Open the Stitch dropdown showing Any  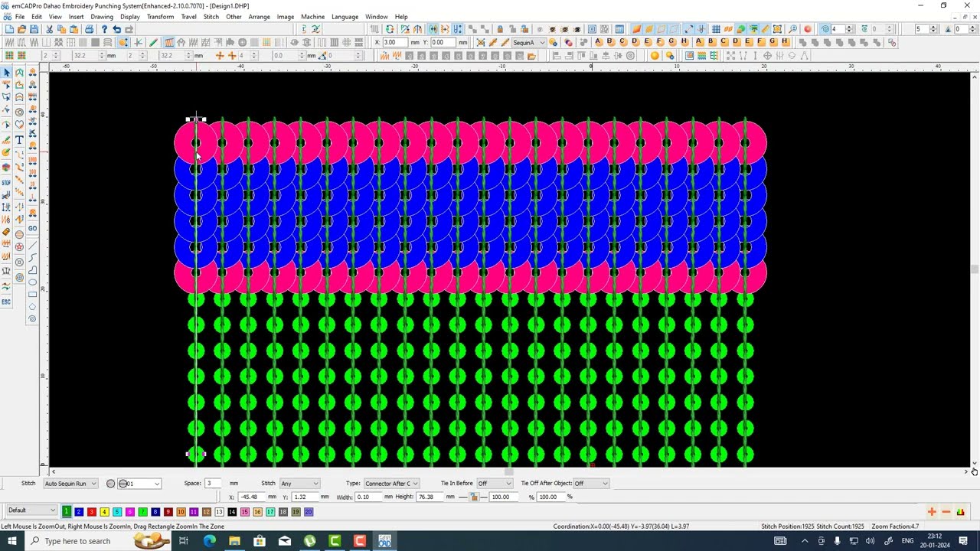point(299,484)
